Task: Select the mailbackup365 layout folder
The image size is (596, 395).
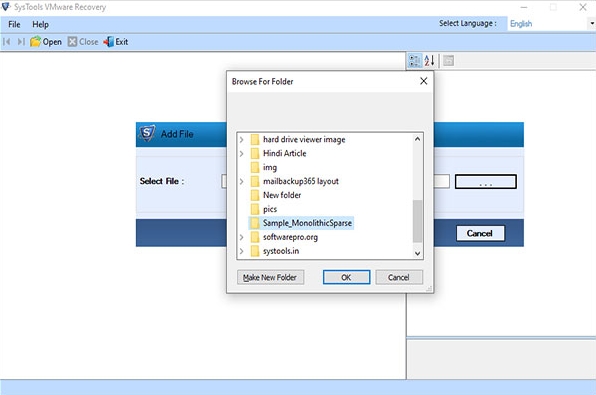Action: (x=301, y=181)
